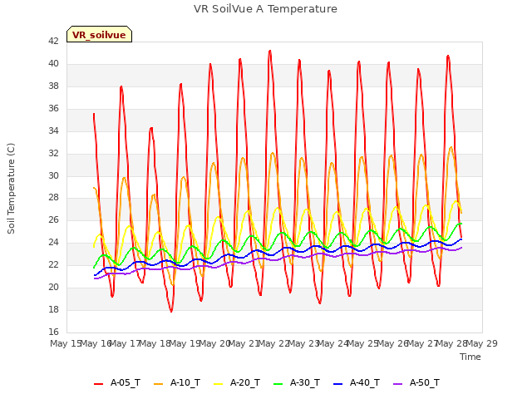Click the 22 y-axis tick label

53,264
